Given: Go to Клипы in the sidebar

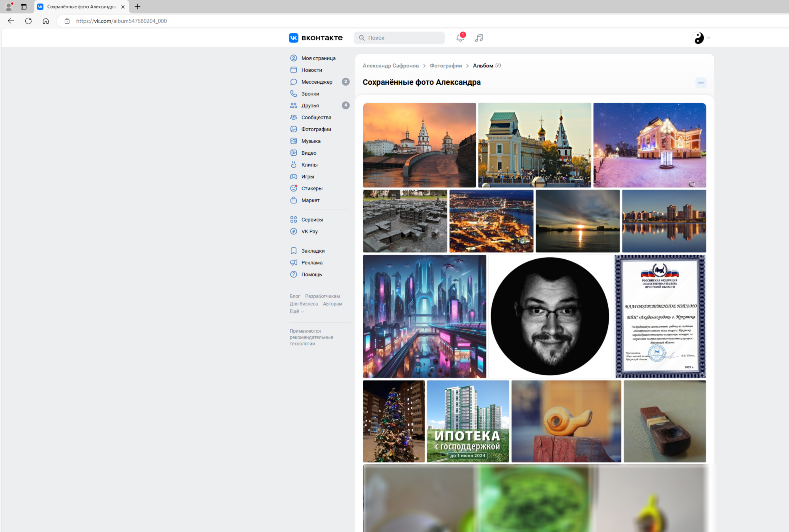Looking at the screenshot, I should (309, 165).
